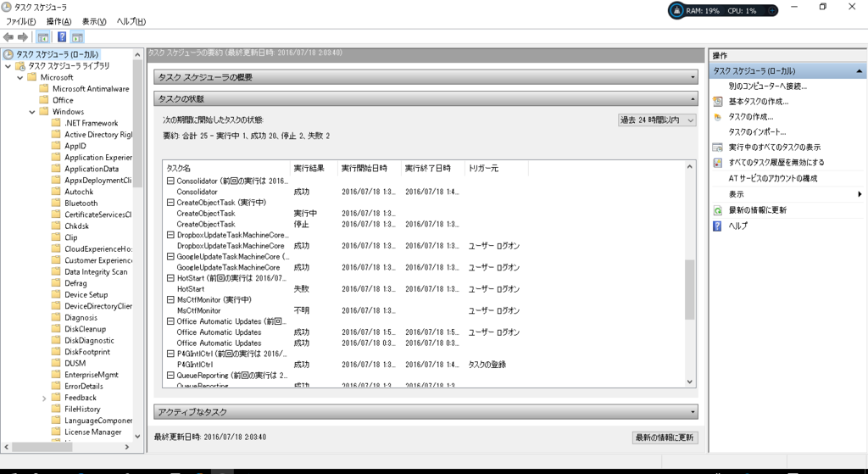Collapse the HotStart task group
This screenshot has height=474, width=868.
pyautogui.click(x=171, y=278)
